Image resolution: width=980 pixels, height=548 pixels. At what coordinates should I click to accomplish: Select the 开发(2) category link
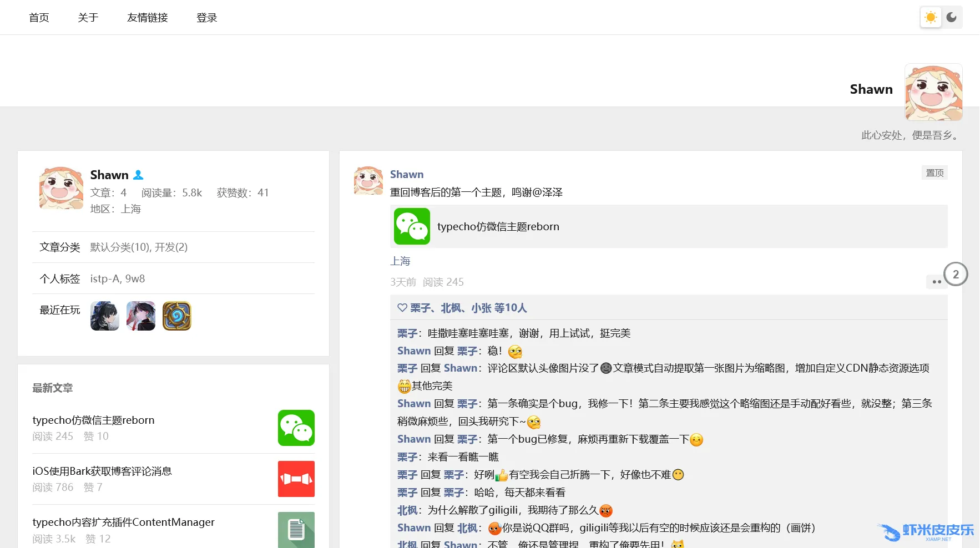pyautogui.click(x=171, y=247)
